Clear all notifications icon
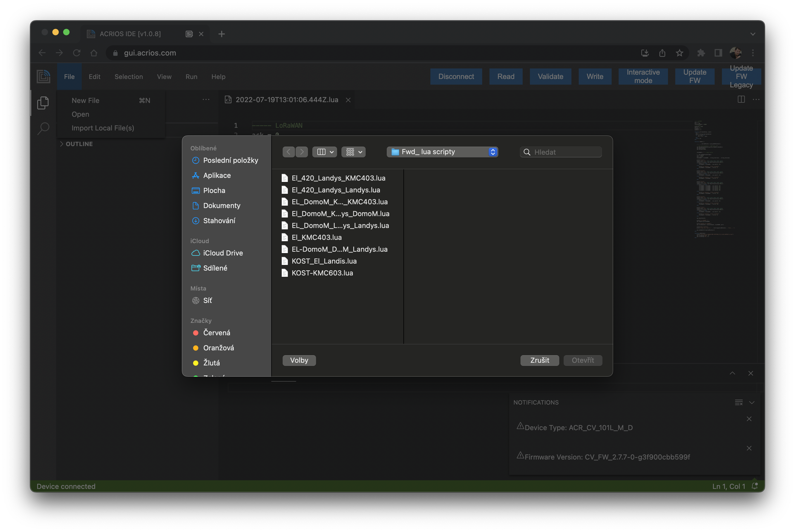The width and height of the screenshot is (795, 532). [x=739, y=402]
